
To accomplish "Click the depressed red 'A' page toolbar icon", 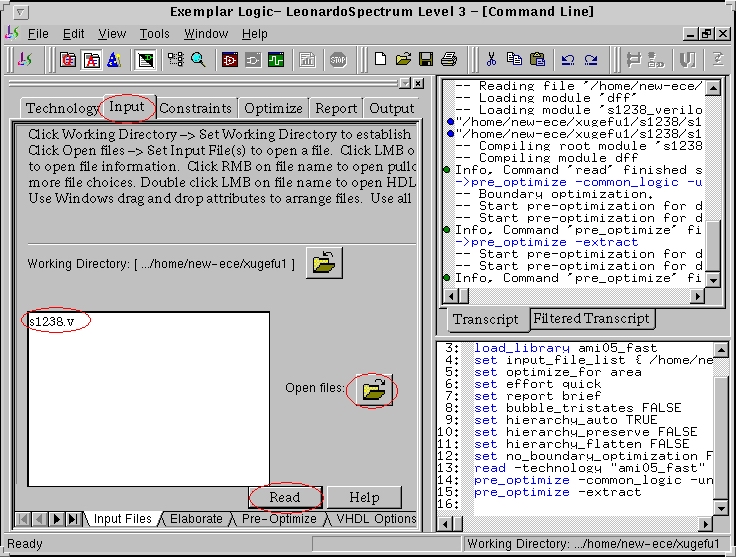I will (x=92, y=60).
